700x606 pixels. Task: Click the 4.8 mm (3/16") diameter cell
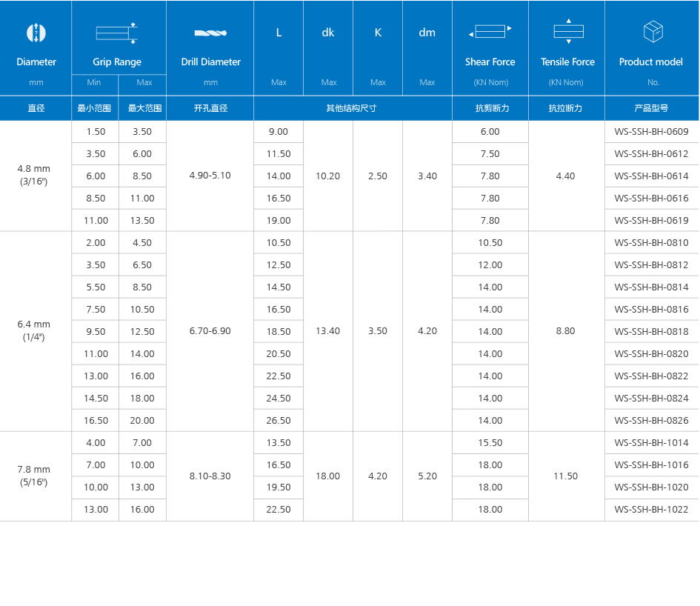pyautogui.click(x=34, y=176)
